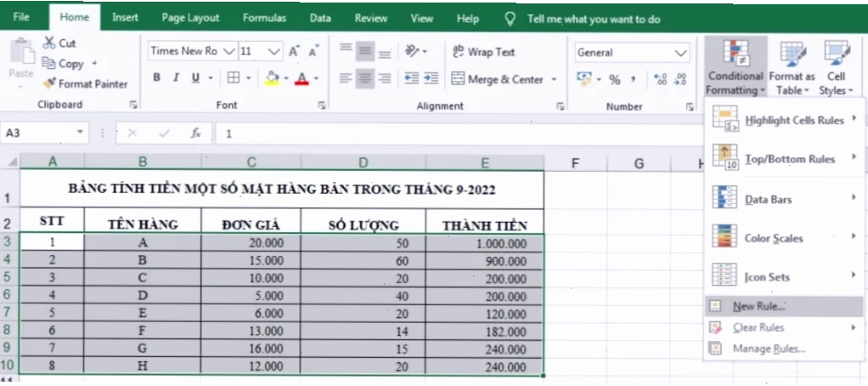Image resolution: width=868 pixels, height=386 pixels.
Task: Apply the yellow Fill Color bucket
Action: 272,78
